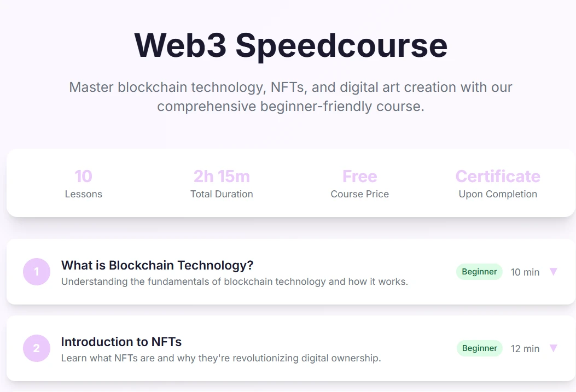Viewport: 576px width, 392px height.
Task: Click the NFT digital ownership description text
Action: [220, 358]
